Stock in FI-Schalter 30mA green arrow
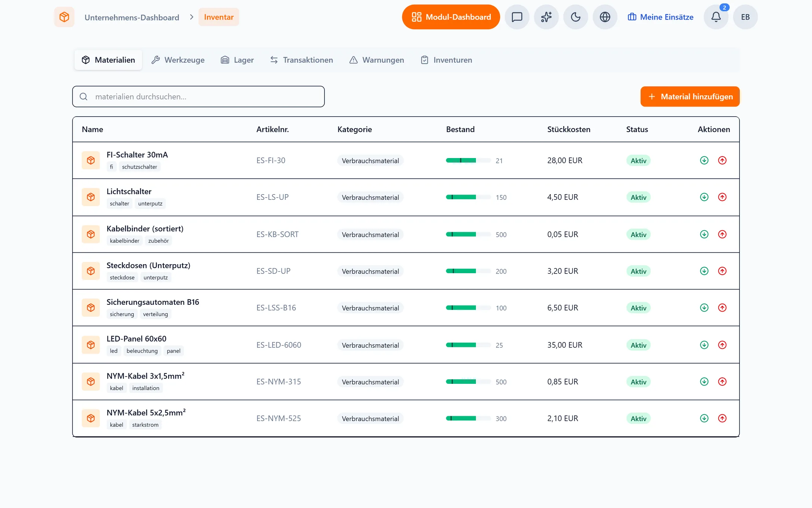 pos(704,160)
